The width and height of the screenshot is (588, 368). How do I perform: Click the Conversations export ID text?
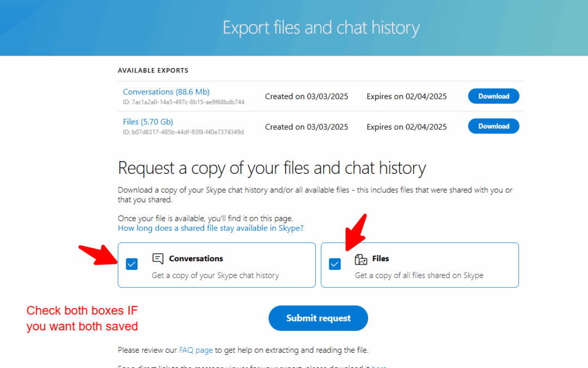pos(184,102)
